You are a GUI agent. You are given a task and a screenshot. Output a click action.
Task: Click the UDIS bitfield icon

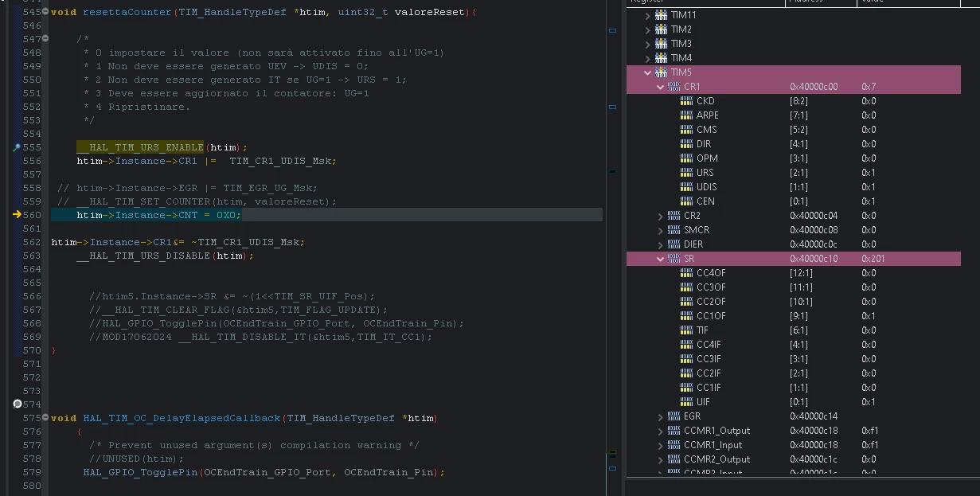(x=686, y=187)
